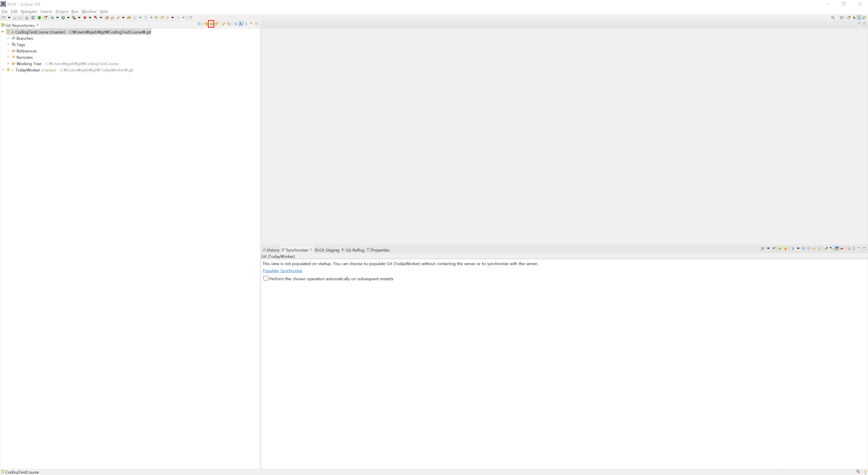Enable Perform the chosen operation automatically checkbox

click(x=266, y=278)
